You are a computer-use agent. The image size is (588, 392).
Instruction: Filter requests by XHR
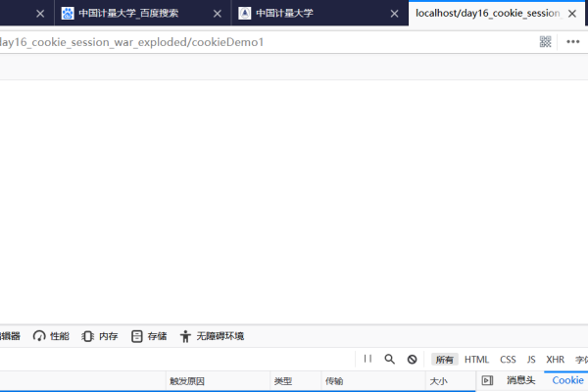(x=555, y=360)
